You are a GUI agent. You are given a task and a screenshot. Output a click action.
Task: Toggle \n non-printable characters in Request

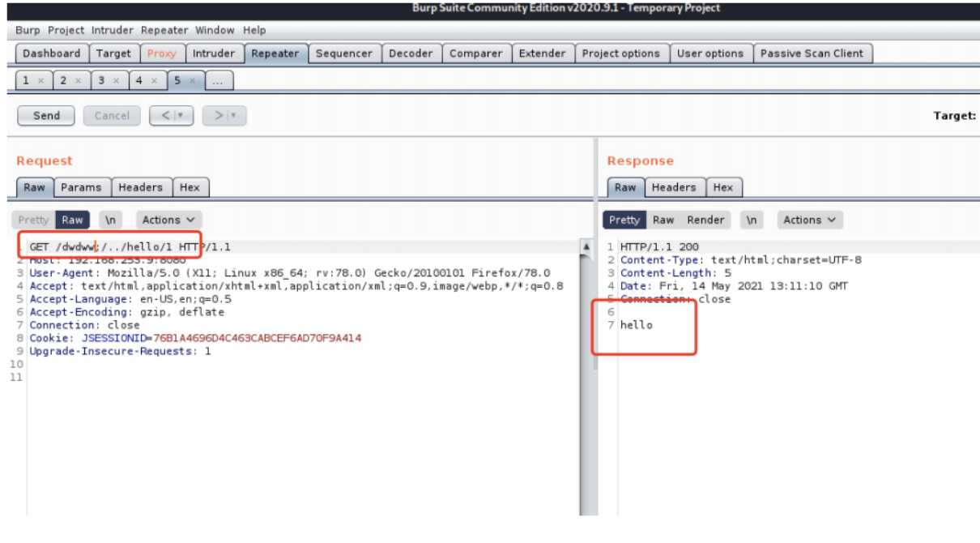pyautogui.click(x=110, y=220)
